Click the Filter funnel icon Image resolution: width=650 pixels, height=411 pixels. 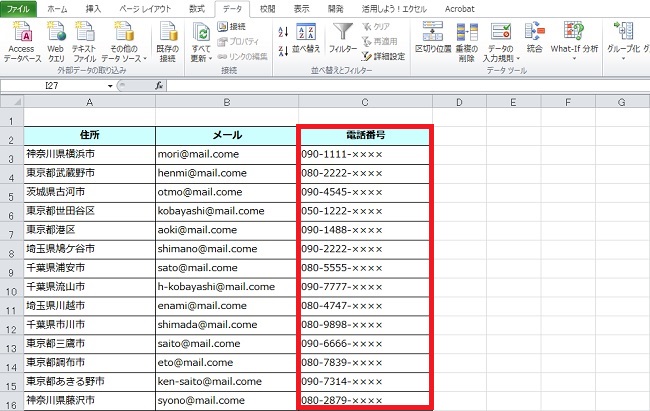pyautogui.click(x=343, y=31)
